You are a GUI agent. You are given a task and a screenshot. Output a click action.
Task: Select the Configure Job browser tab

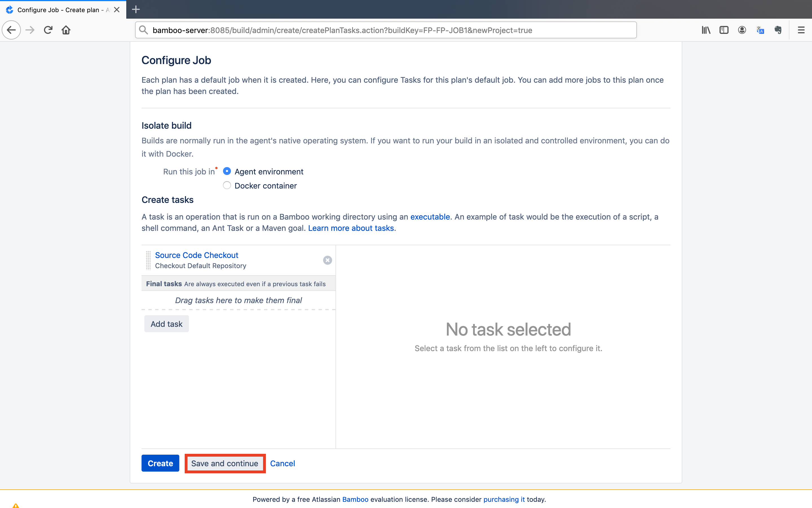(x=63, y=10)
